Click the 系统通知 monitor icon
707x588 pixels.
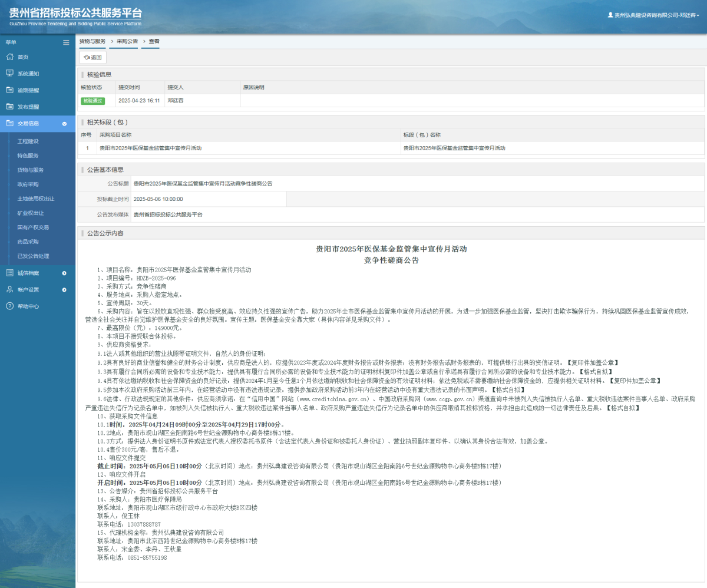[x=9, y=74]
